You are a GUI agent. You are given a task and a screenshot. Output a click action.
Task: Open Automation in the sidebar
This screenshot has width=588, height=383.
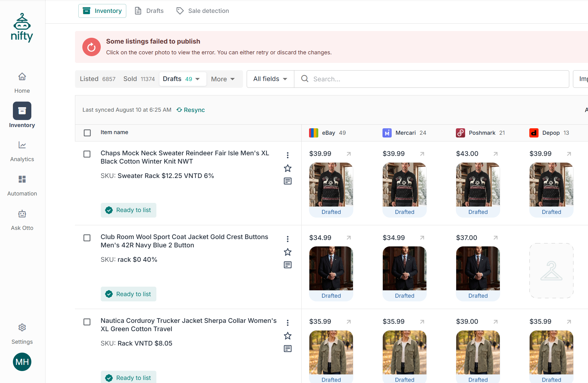pyautogui.click(x=22, y=185)
